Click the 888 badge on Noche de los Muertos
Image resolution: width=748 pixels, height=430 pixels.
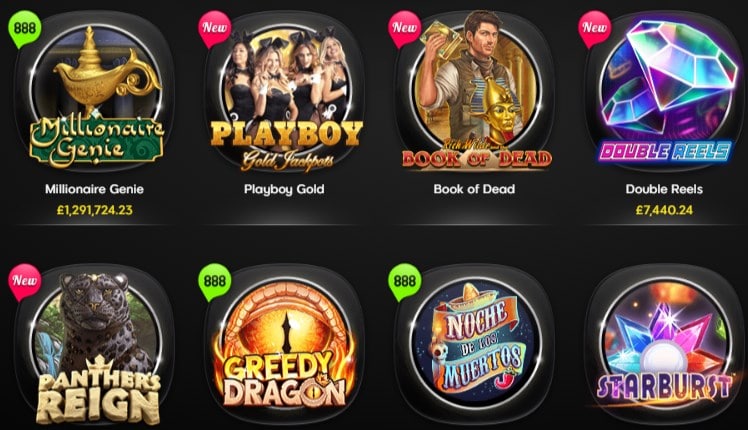[405, 282]
